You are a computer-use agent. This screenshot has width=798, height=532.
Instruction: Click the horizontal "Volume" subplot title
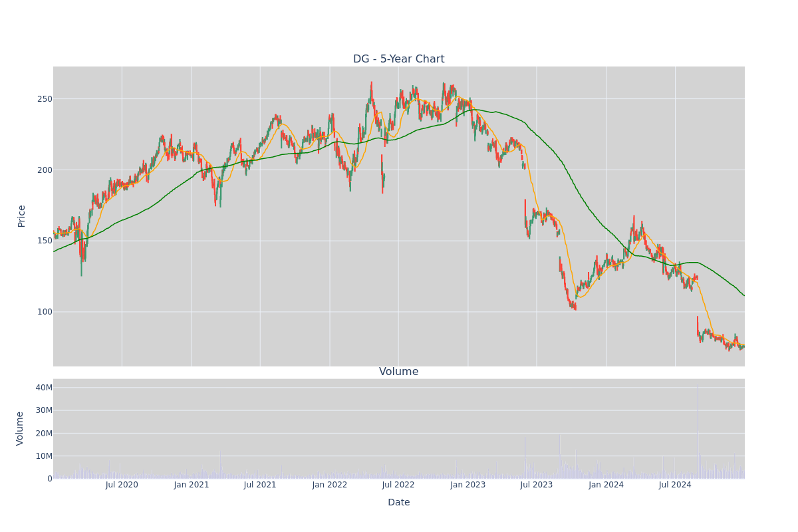398,372
